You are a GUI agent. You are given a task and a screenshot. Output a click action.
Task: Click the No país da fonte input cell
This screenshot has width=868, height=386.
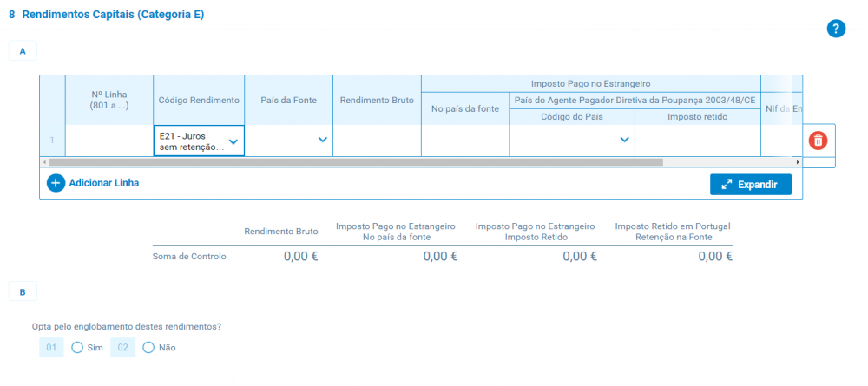click(465, 140)
